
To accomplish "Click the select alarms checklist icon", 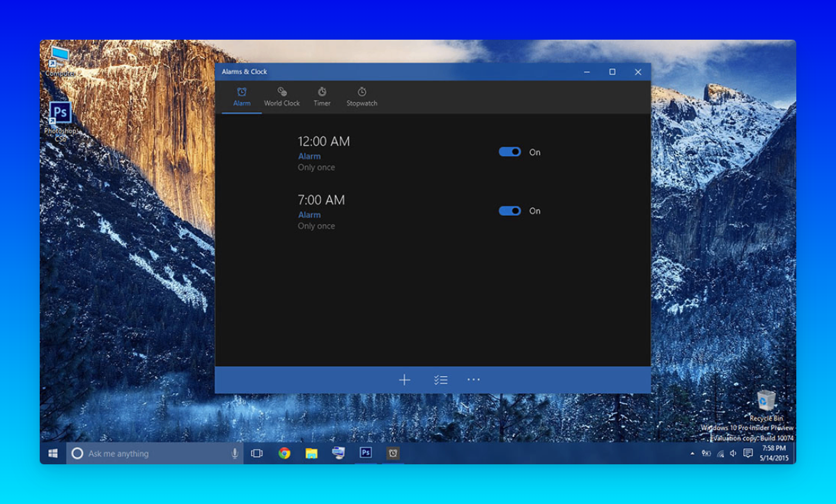I will (440, 380).
